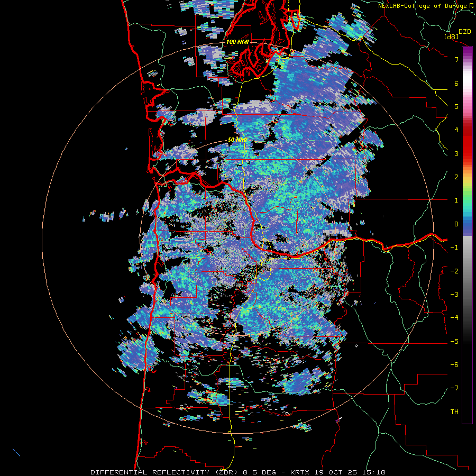Viewport: 476px width, 476px height.
Task: Click the legend value -4 label
Action: [x=454, y=317]
